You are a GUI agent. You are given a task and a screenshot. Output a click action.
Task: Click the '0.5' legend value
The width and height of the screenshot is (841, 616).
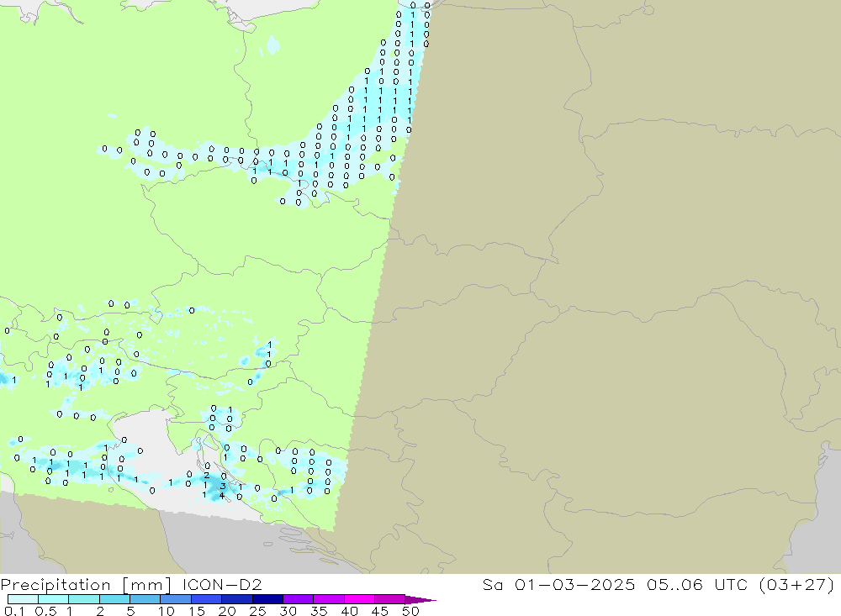point(45,611)
